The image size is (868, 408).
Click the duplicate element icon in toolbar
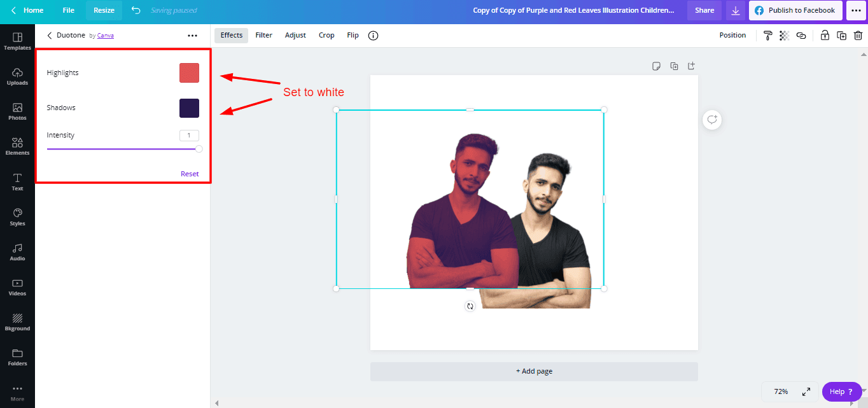(x=841, y=36)
